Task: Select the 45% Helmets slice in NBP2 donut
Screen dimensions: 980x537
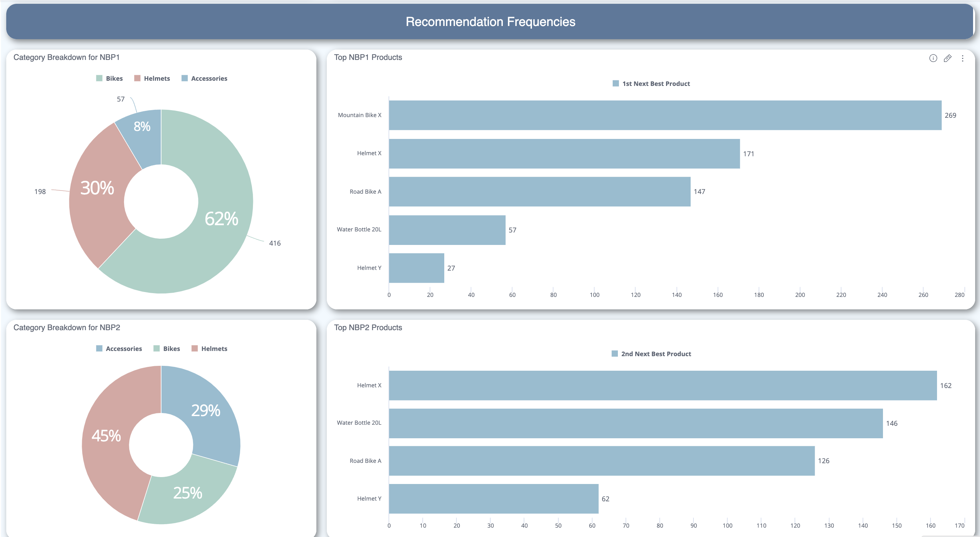Action: point(106,436)
